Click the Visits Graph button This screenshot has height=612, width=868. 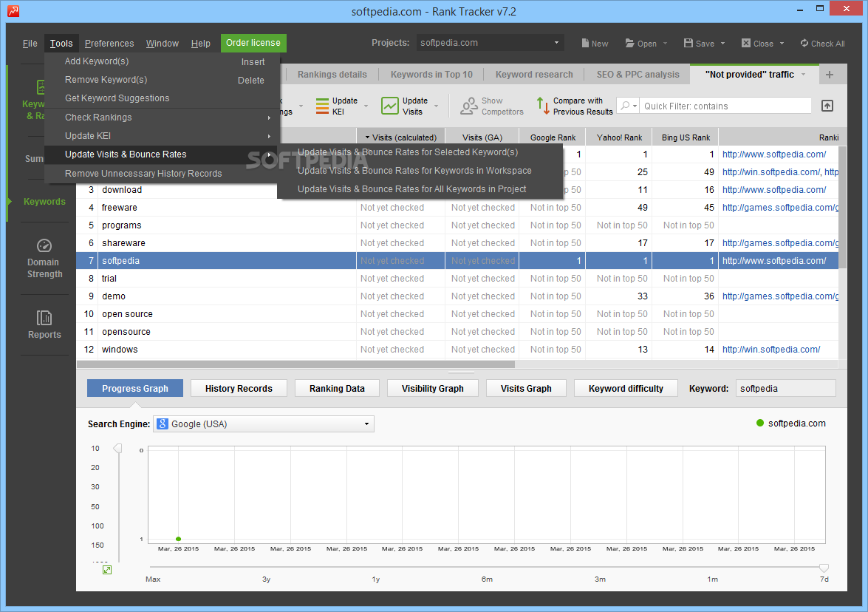(526, 388)
